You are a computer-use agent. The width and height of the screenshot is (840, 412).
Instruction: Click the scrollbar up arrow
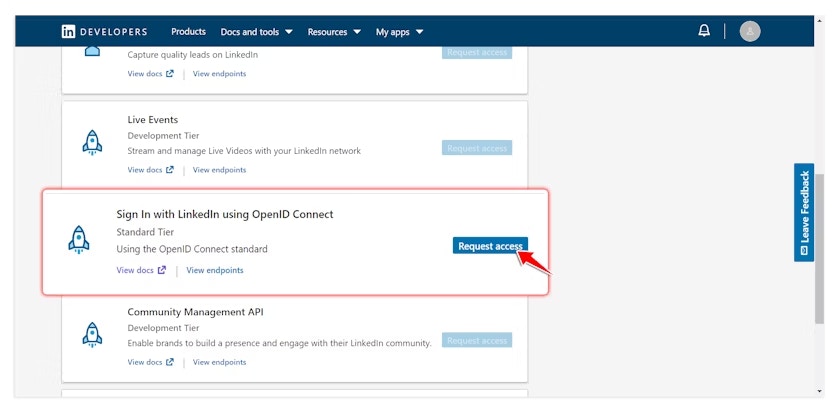point(819,21)
